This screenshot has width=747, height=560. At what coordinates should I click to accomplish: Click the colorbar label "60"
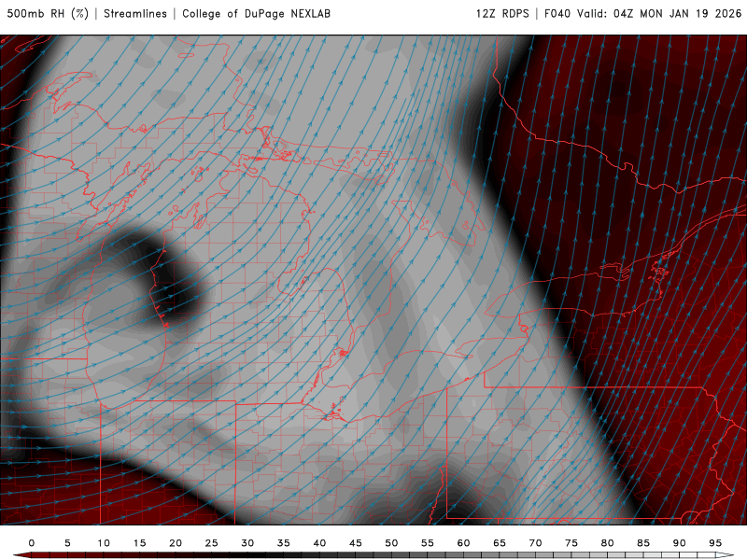463,543
